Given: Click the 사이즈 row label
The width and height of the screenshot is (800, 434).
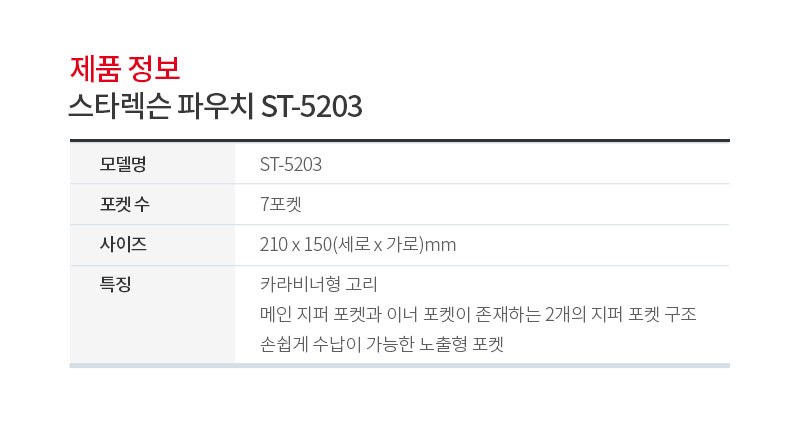Looking at the screenshot, I should pos(123,244).
